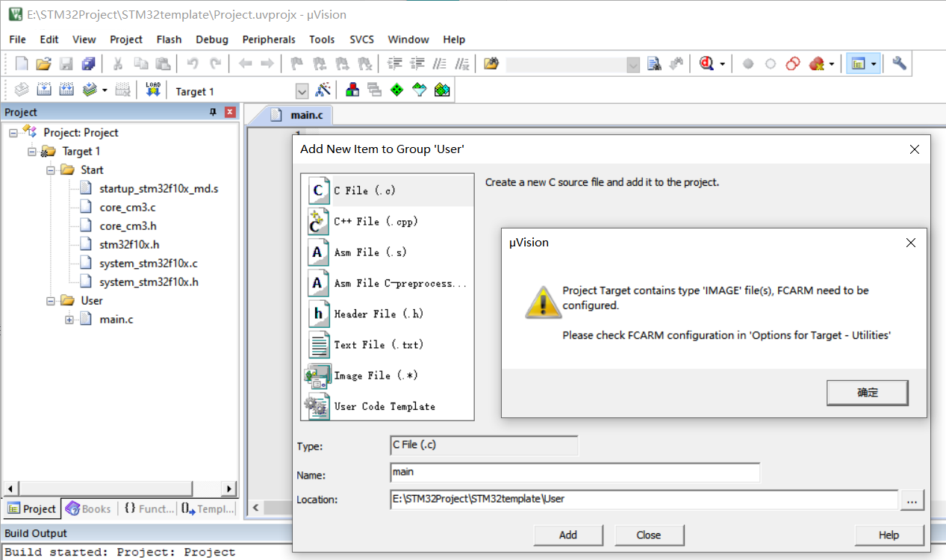
Task: Start the debug session icon
Action: [x=706, y=64]
